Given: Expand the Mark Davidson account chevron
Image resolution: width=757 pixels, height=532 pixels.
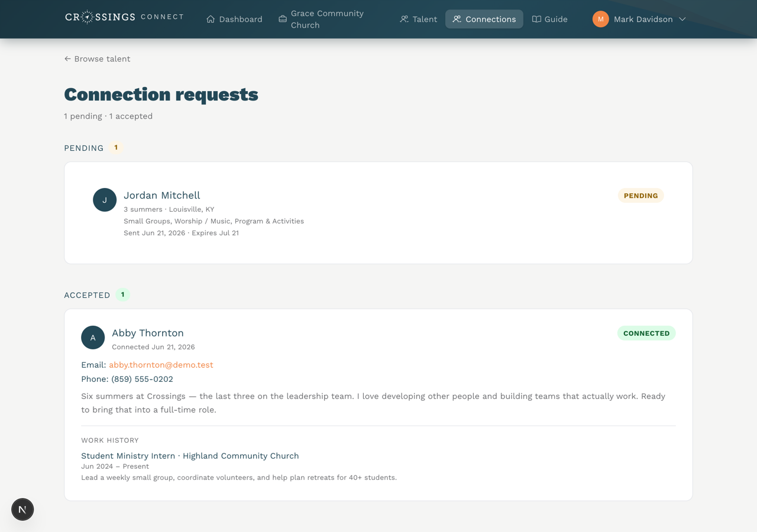Looking at the screenshot, I should pyautogui.click(x=682, y=20).
